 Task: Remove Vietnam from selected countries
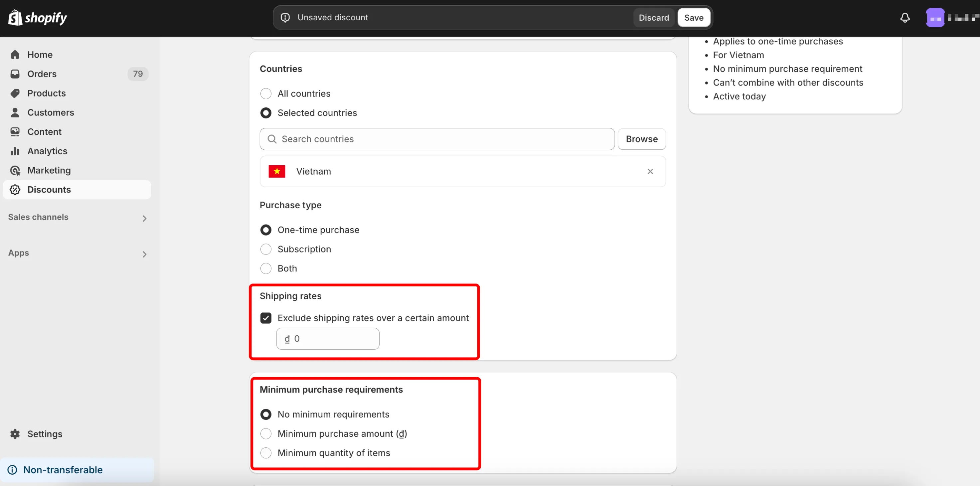coord(650,172)
